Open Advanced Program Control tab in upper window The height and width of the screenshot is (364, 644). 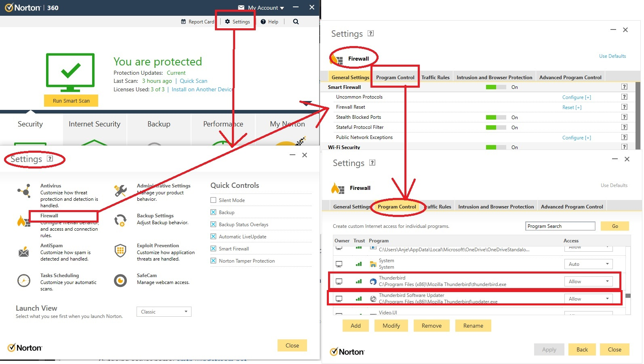tap(570, 78)
